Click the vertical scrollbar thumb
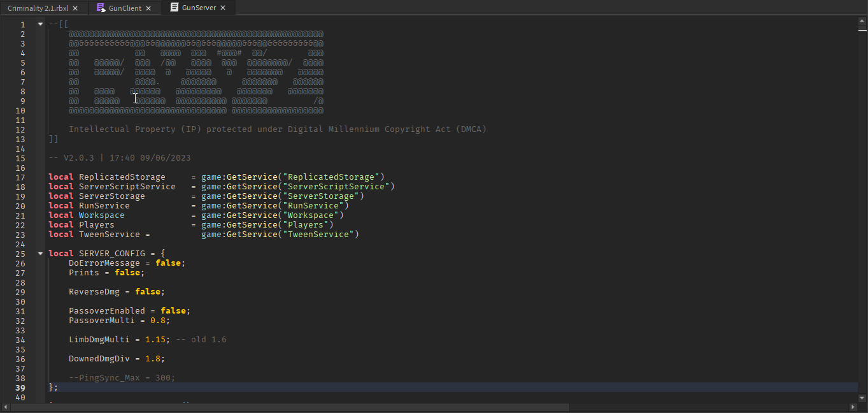This screenshot has height=413, width=868. click(x=862, y=29)
